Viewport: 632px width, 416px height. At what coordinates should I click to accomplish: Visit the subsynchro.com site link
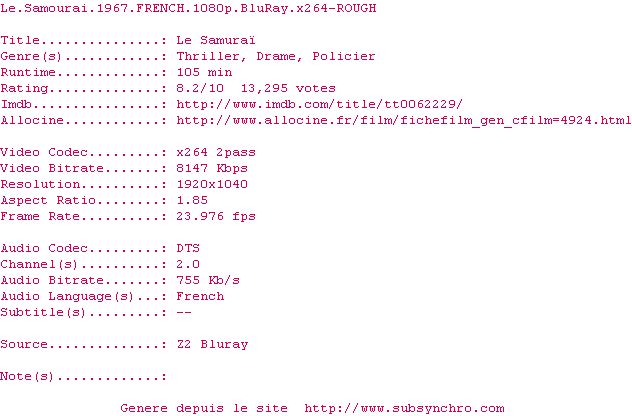404,408
